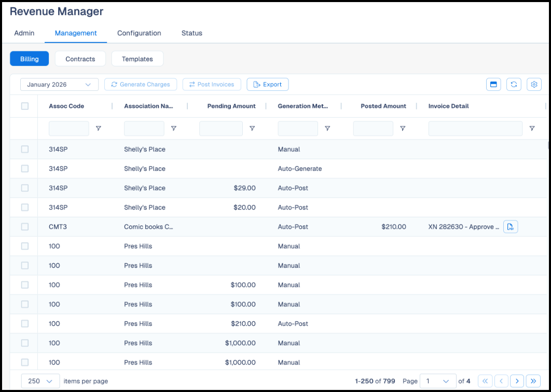Click the $210.00 posted amount cell
551x392 pixels.
pyautogui.click(x=394, y=227)
